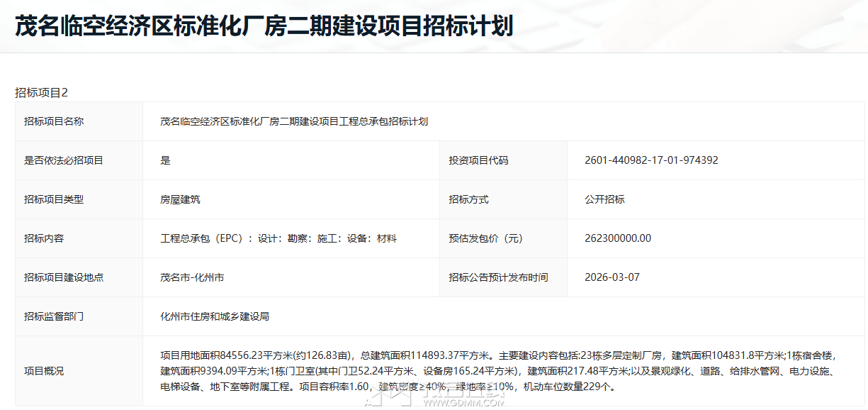Select the 公开招标 bidding method value
Screen dimensions: 868x410
point(604,199)
